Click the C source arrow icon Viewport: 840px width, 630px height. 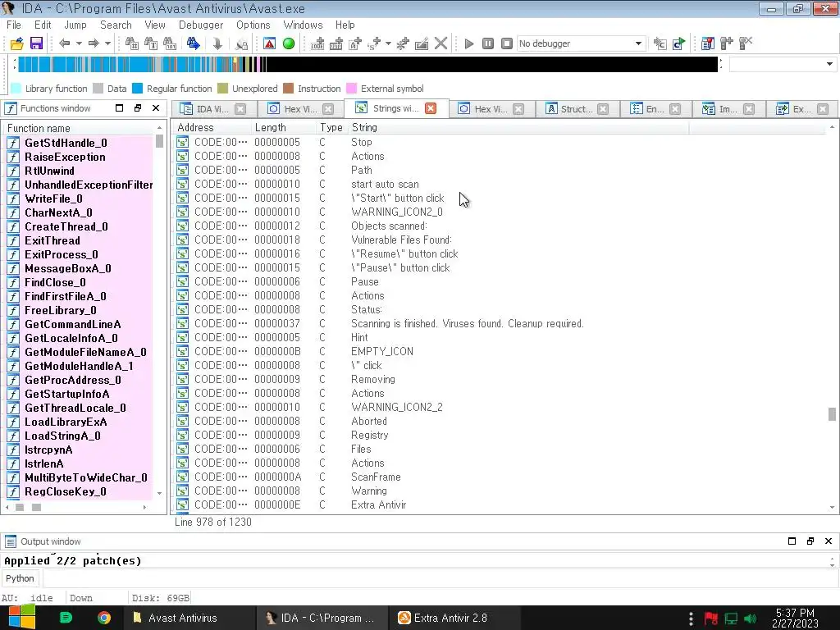(x=660, y=43)
